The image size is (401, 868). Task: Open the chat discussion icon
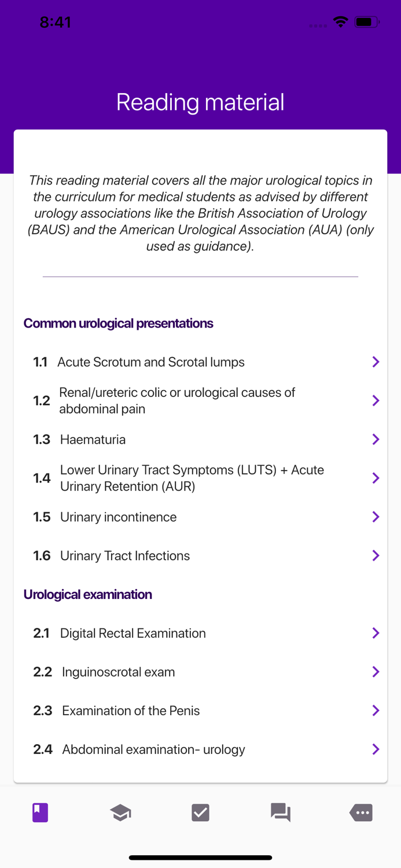point(281,812)
